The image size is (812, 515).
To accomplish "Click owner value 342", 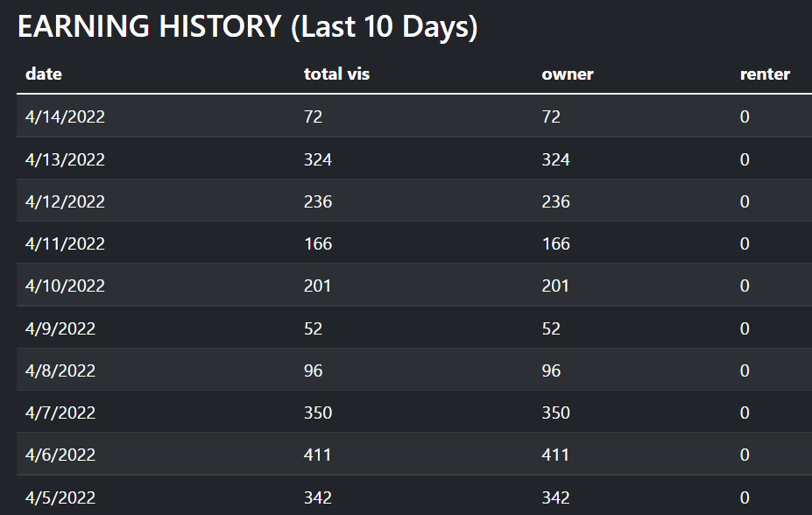I will coord(555,497).
